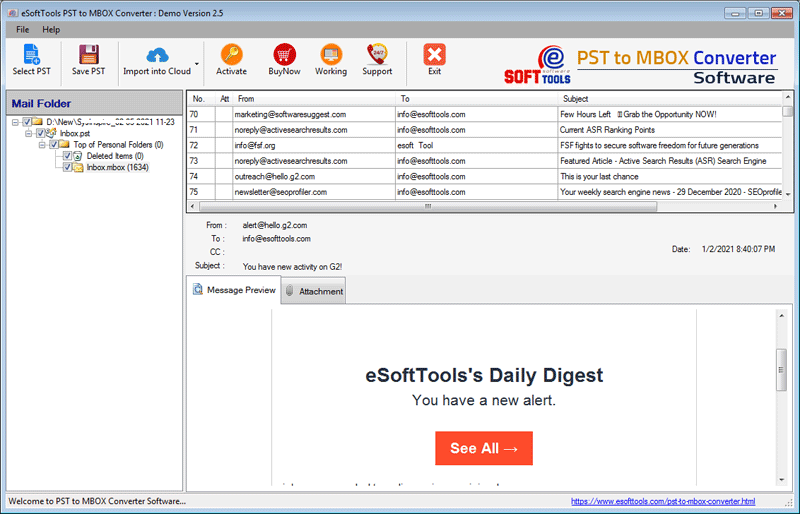
Task: Click the Att column header
Action: pos(224,99)
